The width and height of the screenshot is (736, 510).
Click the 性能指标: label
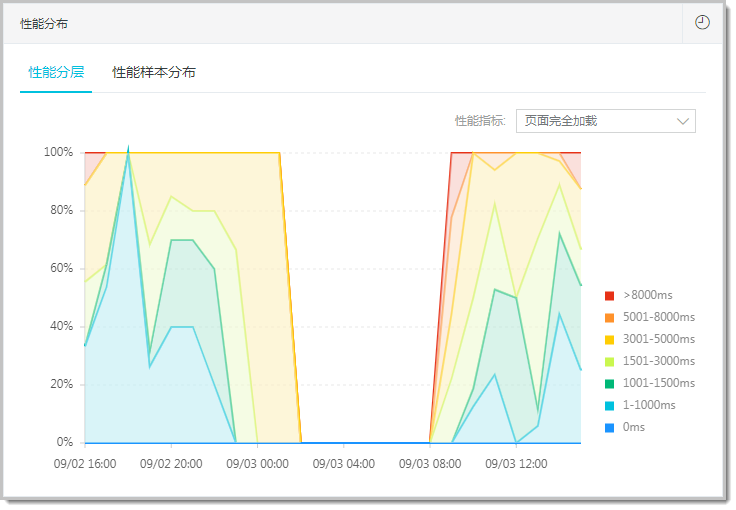[x=480, y=121]
